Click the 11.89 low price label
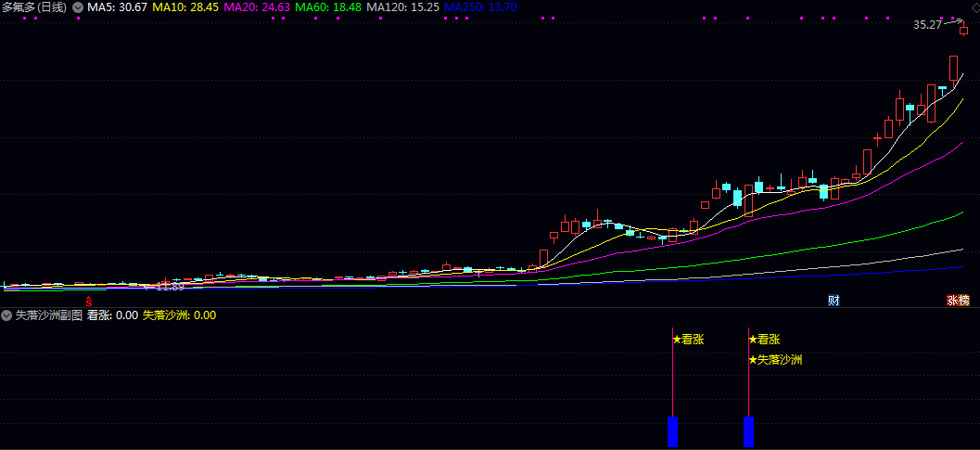Screen dimensions: 980x450 coord(170,287)
